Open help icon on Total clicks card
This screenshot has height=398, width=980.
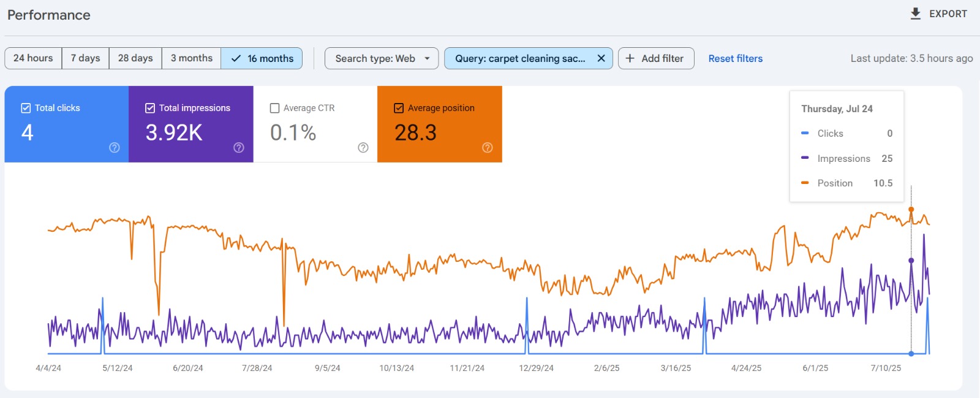tap(114, 148)
